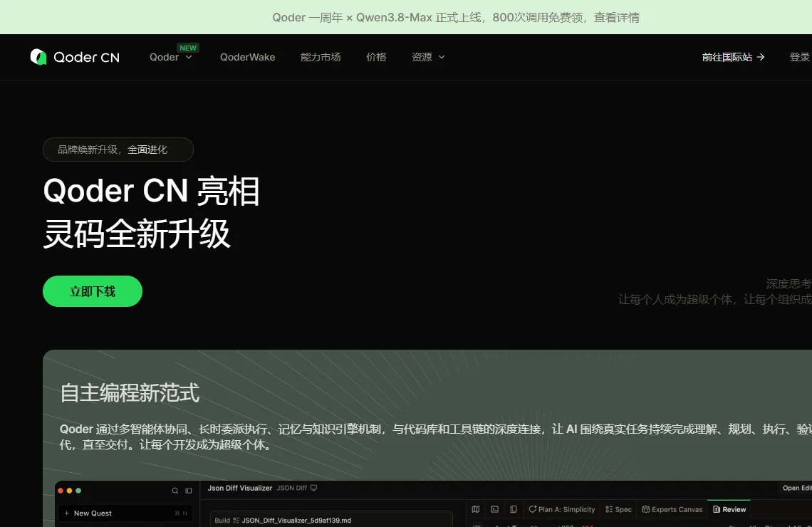The image size is (812, 527).
Task: Select the Review tab
Action: point(729,509)
